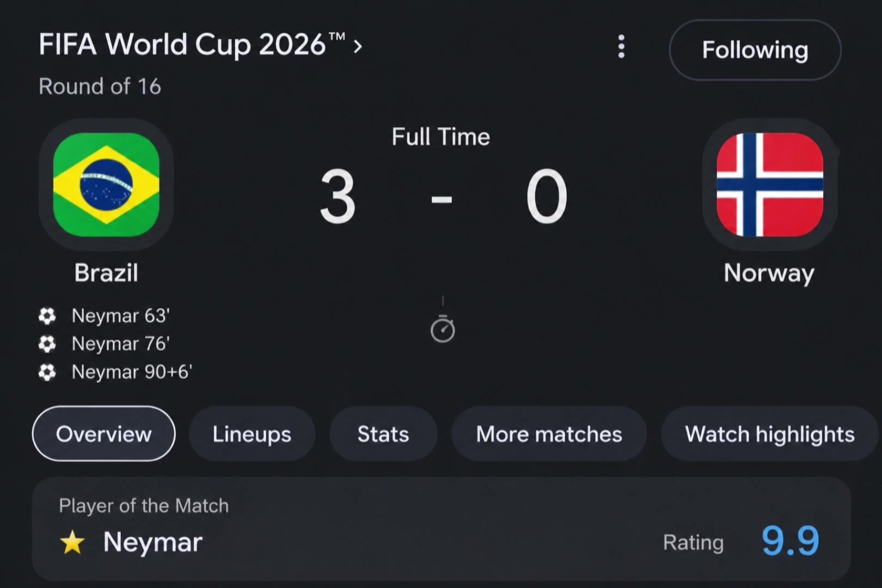Open the FIFA World Cup 2026 title
882x588 pixels.
(x=192, y=44)
